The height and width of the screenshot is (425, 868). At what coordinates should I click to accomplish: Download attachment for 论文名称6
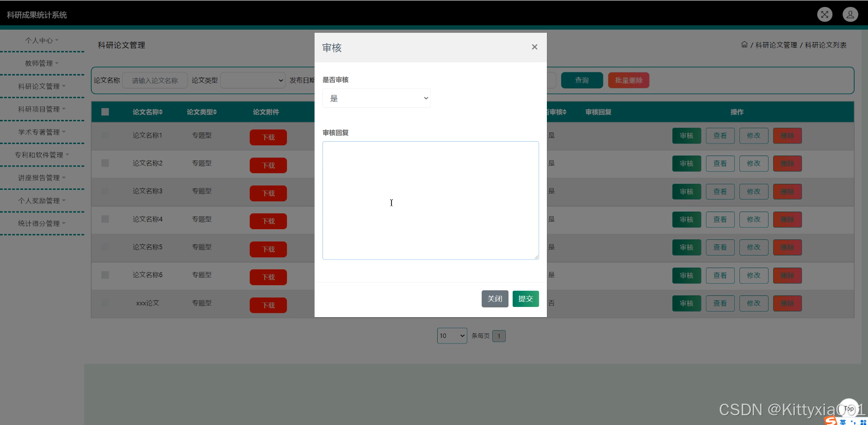coord(268,277)
